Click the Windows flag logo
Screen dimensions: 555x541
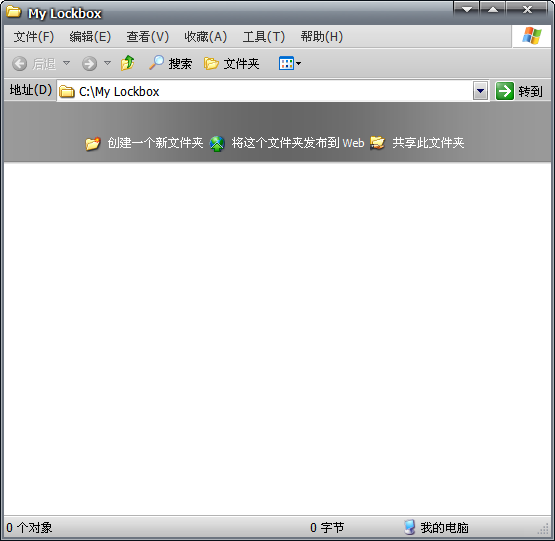(532, 36)
